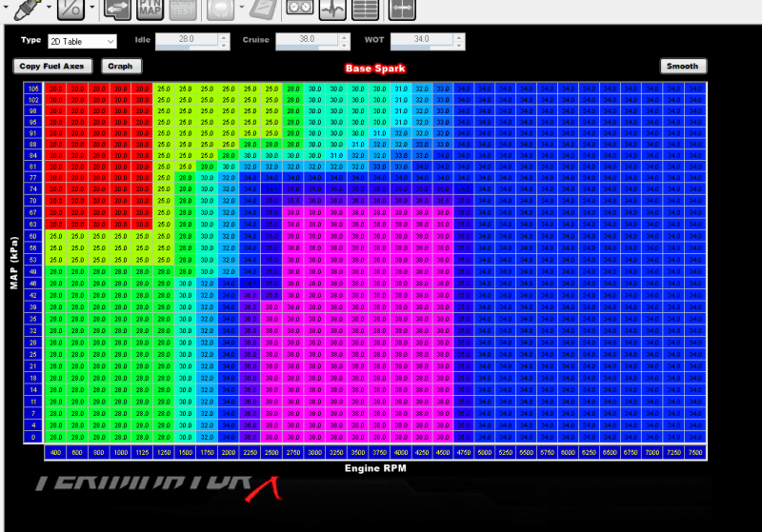
Task: Select the 400 RPM axis header cell
Action: [55, 452]
